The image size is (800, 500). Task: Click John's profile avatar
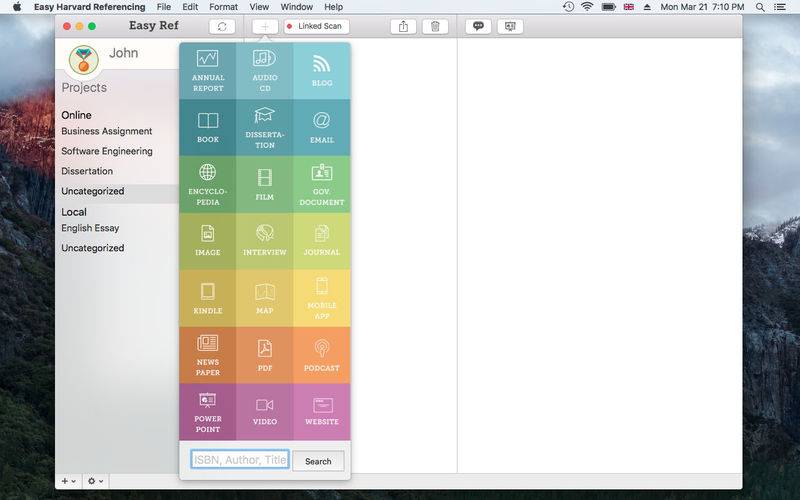pos(83,60)
